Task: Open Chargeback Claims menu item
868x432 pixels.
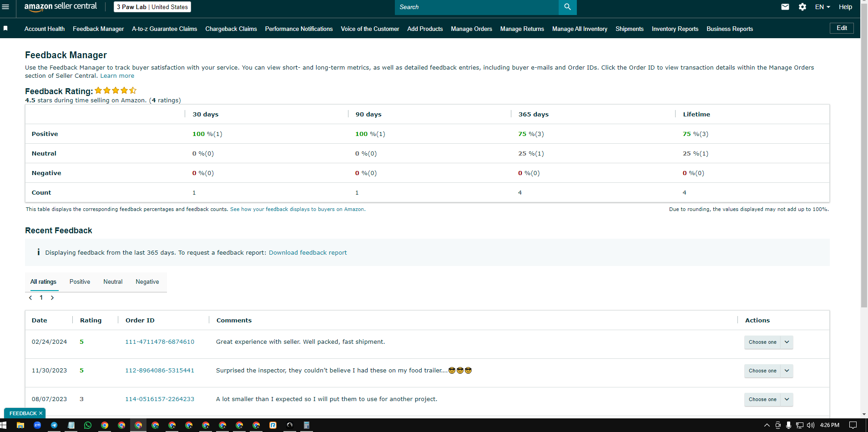Action: 231,29
